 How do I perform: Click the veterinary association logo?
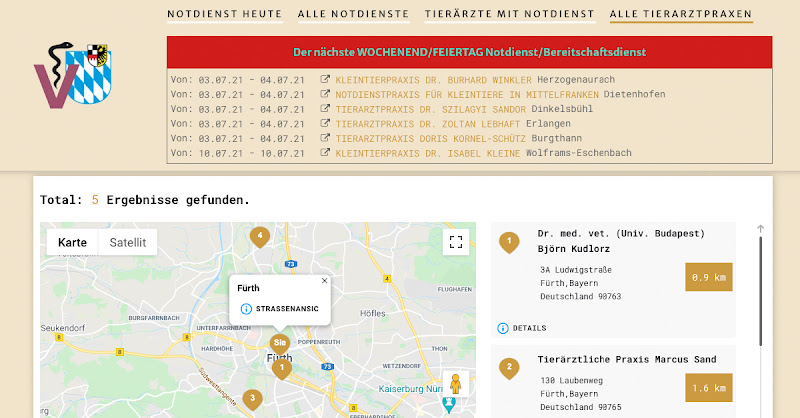coord(73,75)
